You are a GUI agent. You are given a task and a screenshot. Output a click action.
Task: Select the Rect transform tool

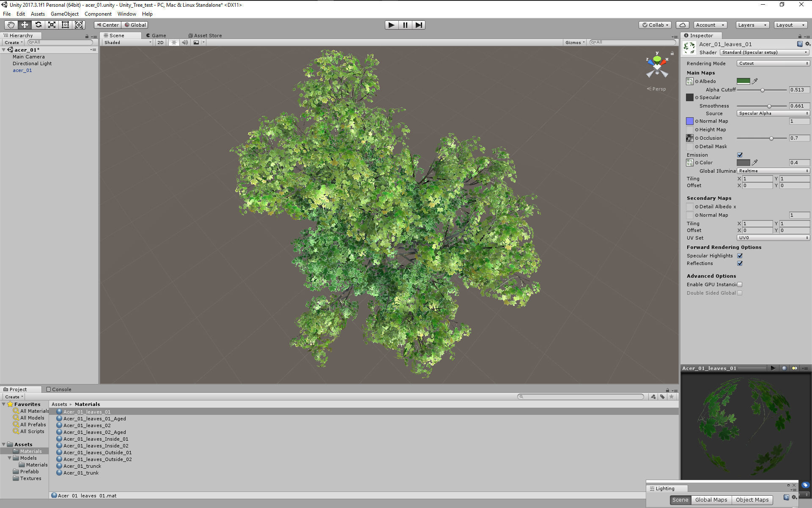[x=65, y=25]
